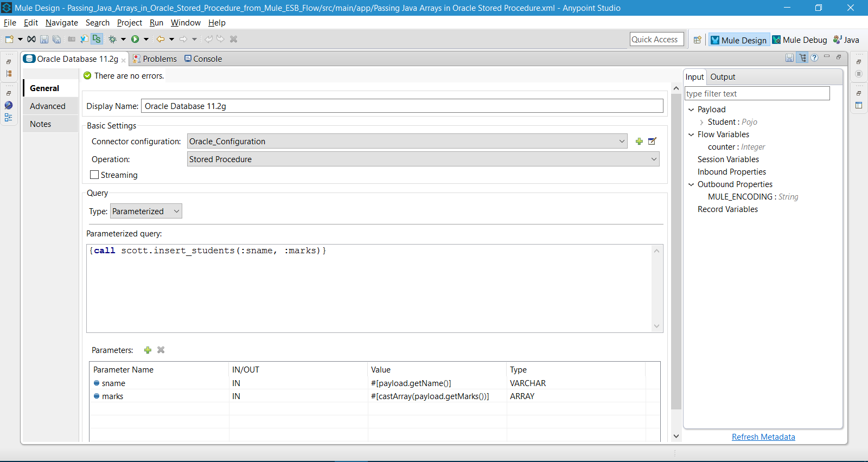Open the Navigate menu
Screen dimensions: 868x462
[x=62, y=23]
